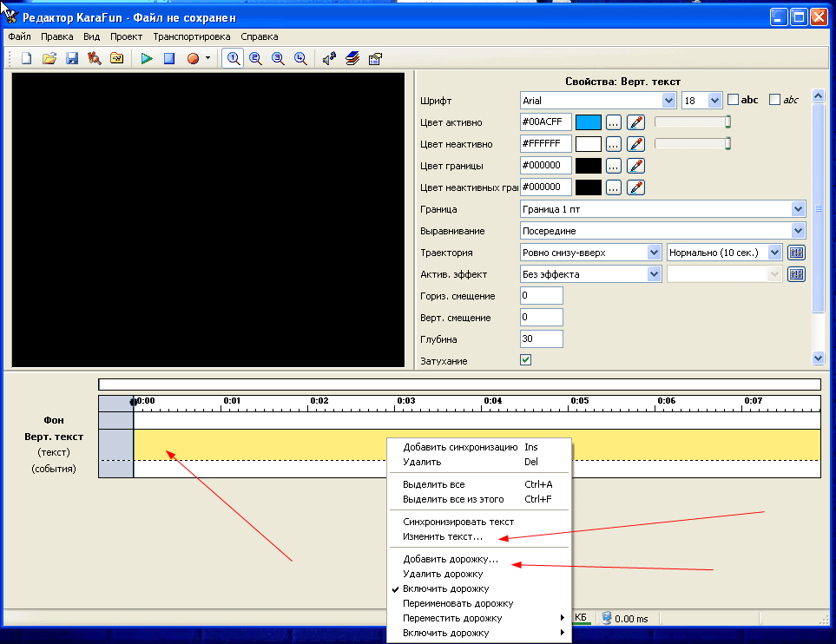Toggle the bold abc checkbox

[733, 100]
